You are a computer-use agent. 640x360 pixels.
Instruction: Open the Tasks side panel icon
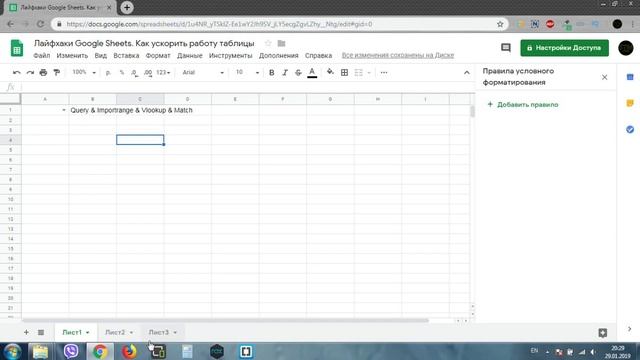pyautogui.click(x=630, y=129)
